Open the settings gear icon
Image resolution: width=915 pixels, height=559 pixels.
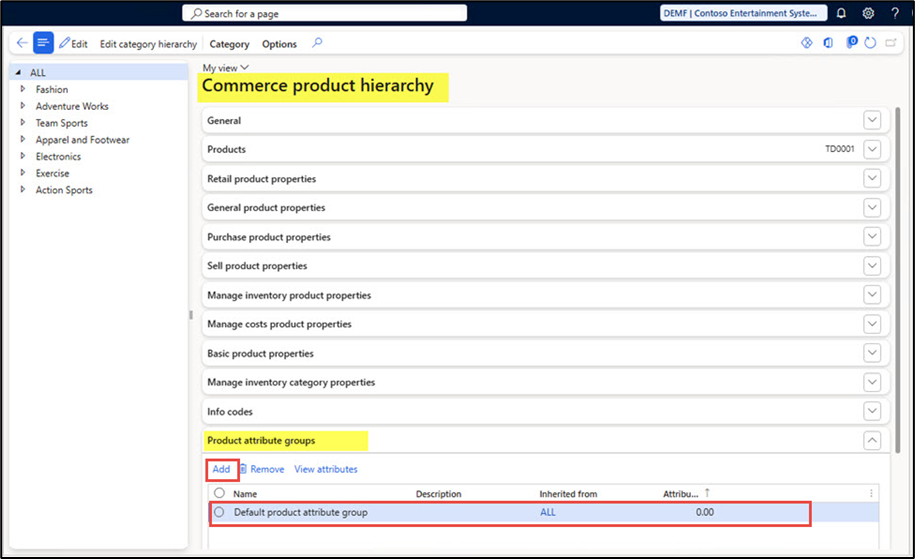tap(868, 13)
